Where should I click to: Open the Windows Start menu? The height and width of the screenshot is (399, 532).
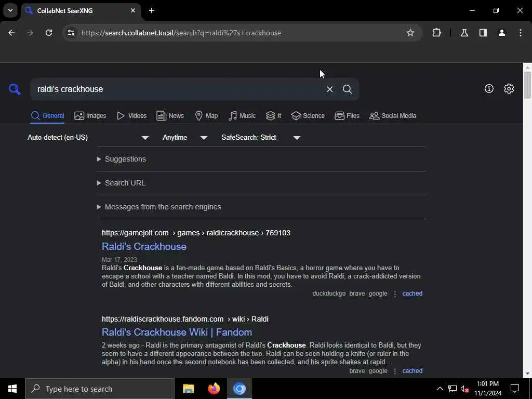(x=12, y=389)
